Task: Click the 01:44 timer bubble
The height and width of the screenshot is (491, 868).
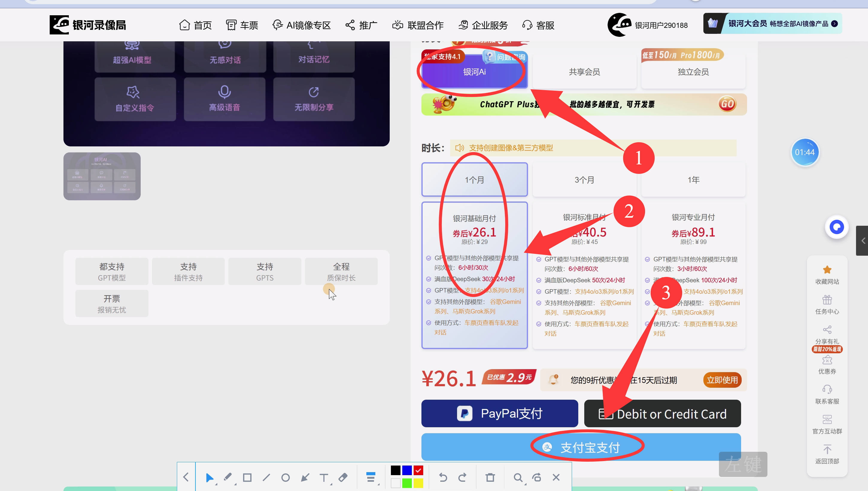Action: (x=805, y=152)
